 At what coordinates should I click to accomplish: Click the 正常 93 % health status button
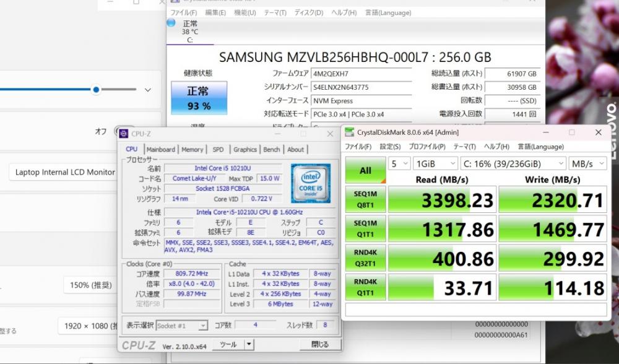[x=199, y=98]
